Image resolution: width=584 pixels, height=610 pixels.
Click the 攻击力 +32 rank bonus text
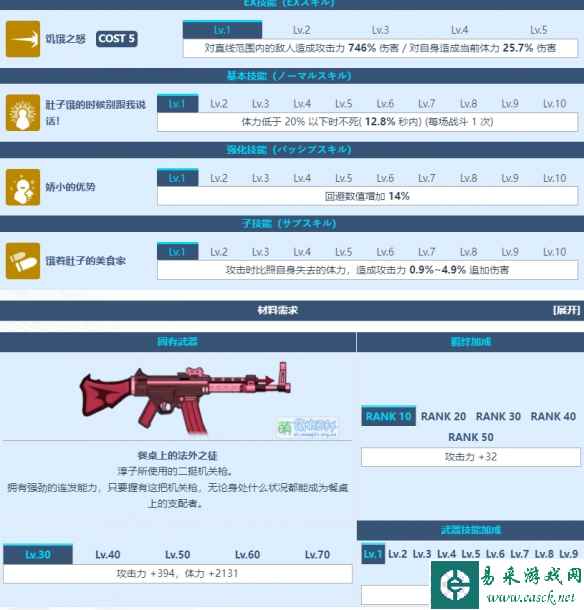pos(471,457)
